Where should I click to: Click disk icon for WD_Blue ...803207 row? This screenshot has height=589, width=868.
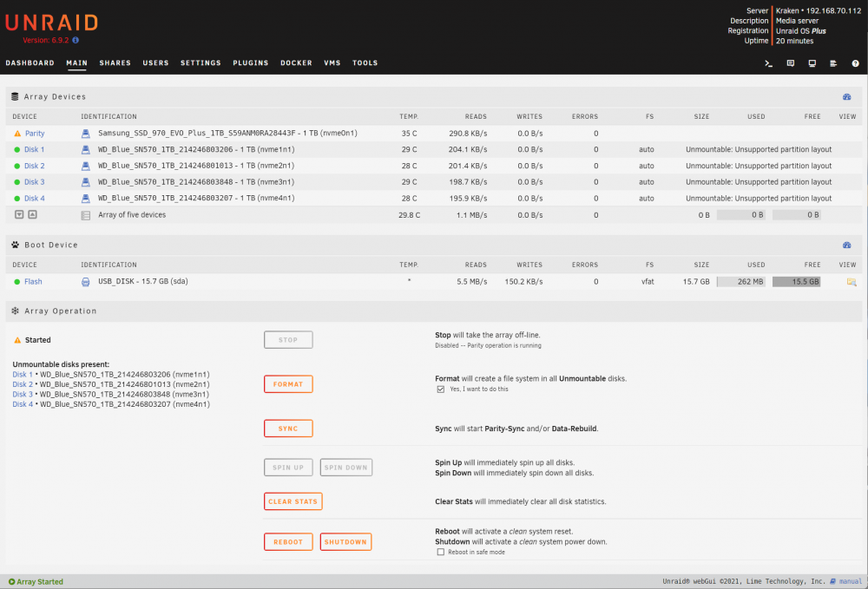(x=86, y=198)
